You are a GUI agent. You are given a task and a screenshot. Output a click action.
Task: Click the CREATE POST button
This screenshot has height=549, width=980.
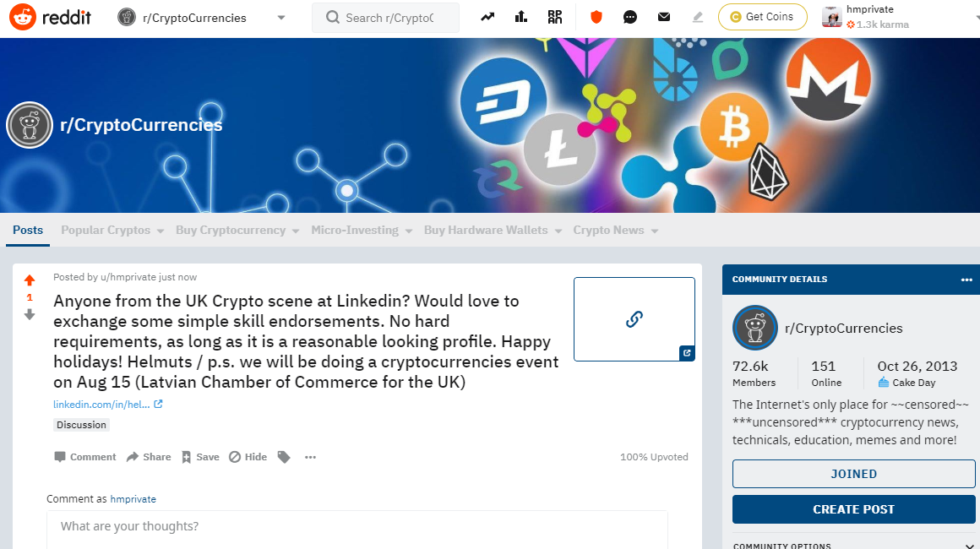click(854, 509)
